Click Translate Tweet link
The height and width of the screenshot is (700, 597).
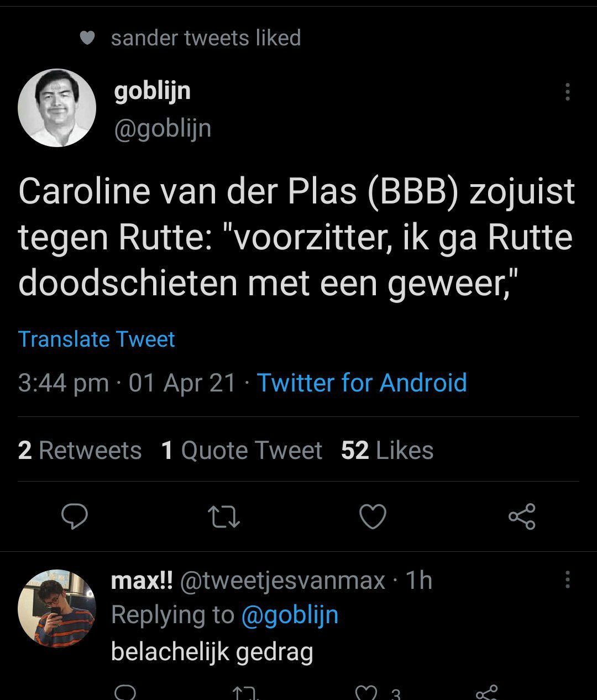97,339
